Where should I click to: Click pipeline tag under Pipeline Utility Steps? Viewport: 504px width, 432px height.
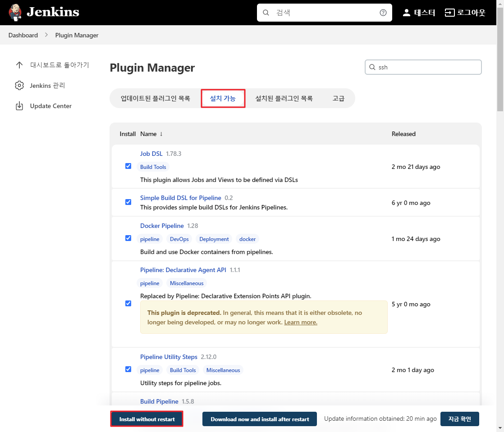click(x=150, y=370)
